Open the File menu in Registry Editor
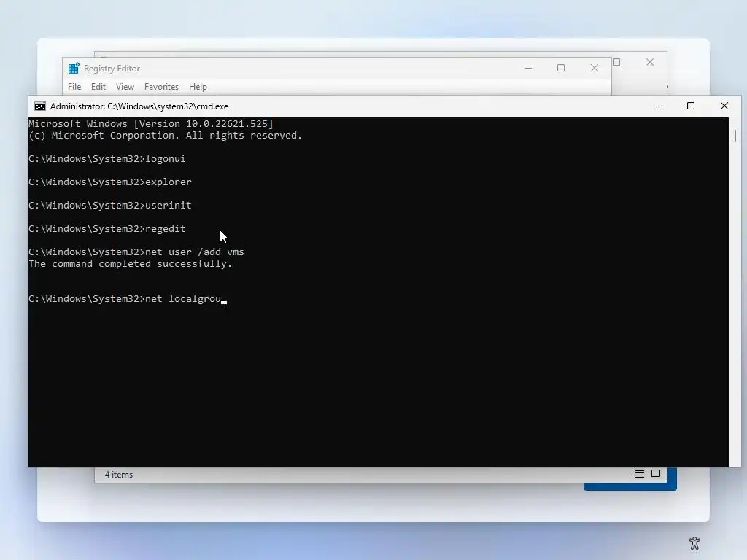This screenshot has height=560, width=747. [x=74, y=87]
